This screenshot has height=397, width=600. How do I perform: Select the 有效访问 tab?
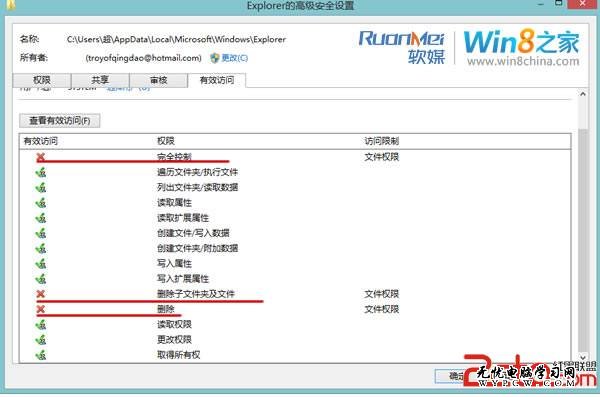click(217, 80)
